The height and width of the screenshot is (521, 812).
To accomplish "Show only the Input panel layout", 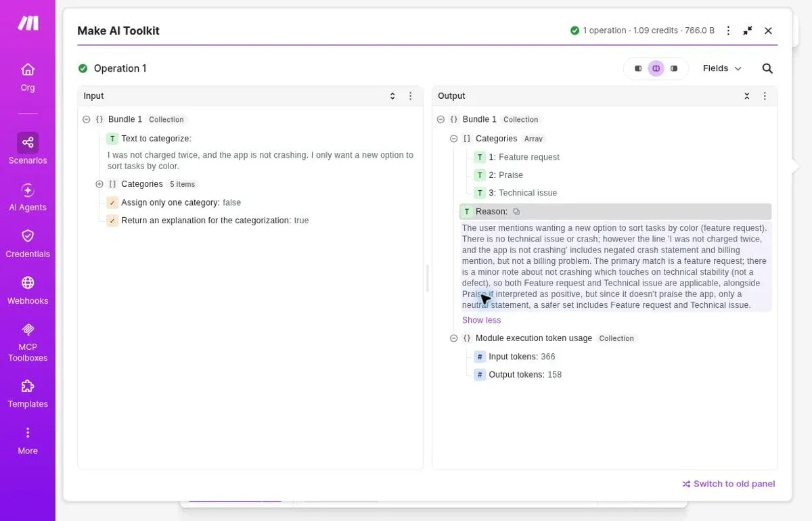I will click(x=638, y=68).
